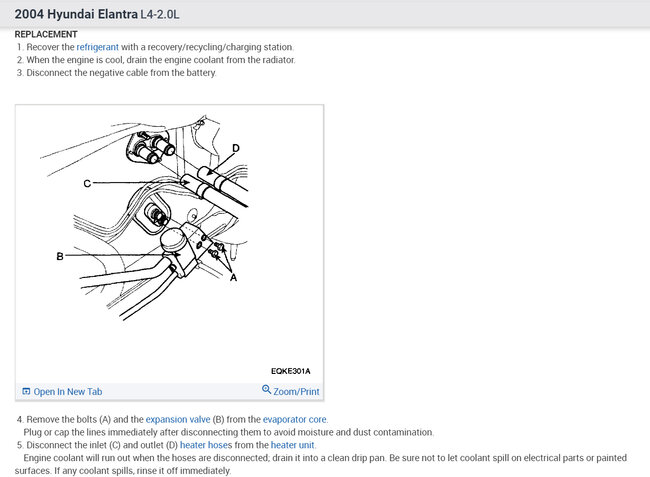650x477 pixels.
Task: Open the refrigerant link in step 1
Action: point(97,47)
